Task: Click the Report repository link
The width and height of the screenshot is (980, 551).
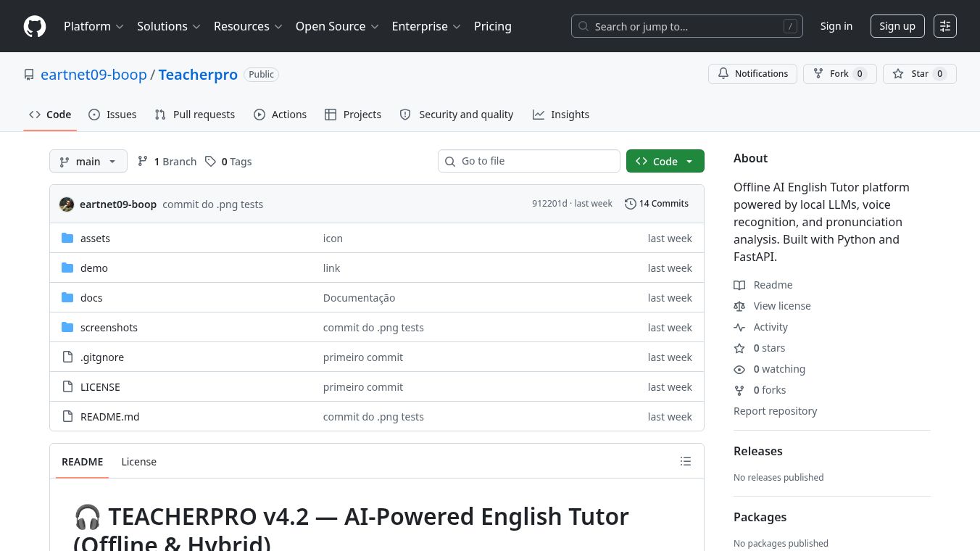Action: tap(775, 411)
